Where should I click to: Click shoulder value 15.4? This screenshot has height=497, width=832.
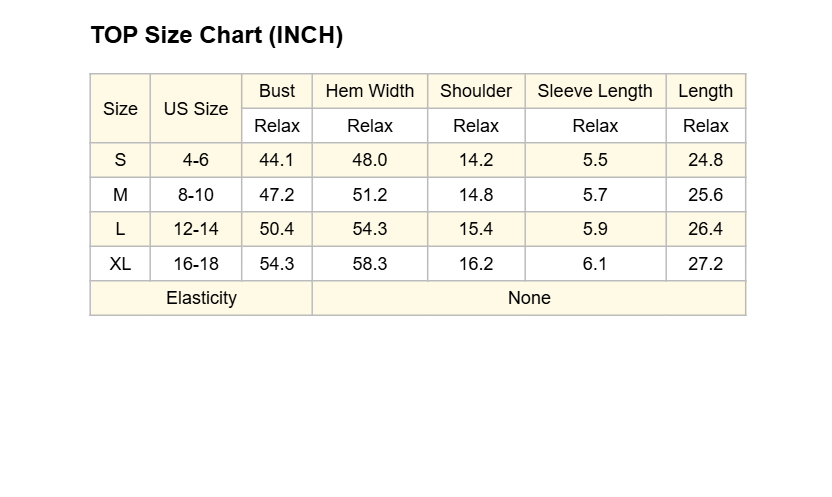point(476,229)
